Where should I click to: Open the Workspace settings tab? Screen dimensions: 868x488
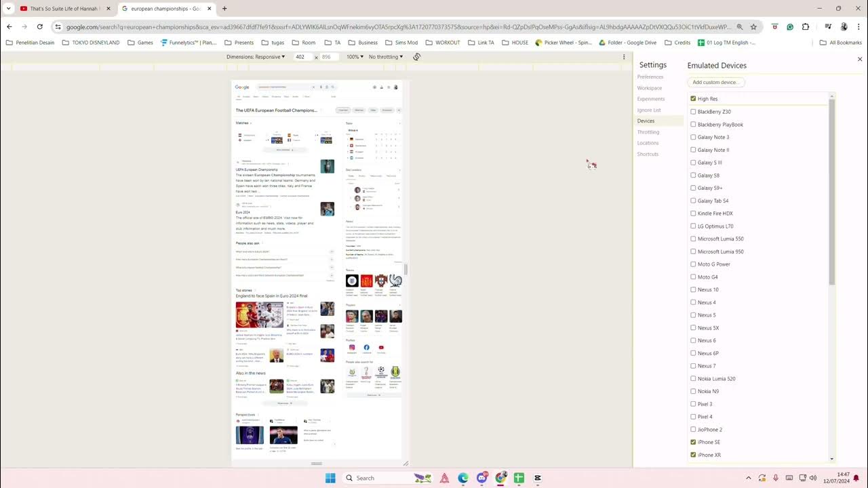click(650, 88)
